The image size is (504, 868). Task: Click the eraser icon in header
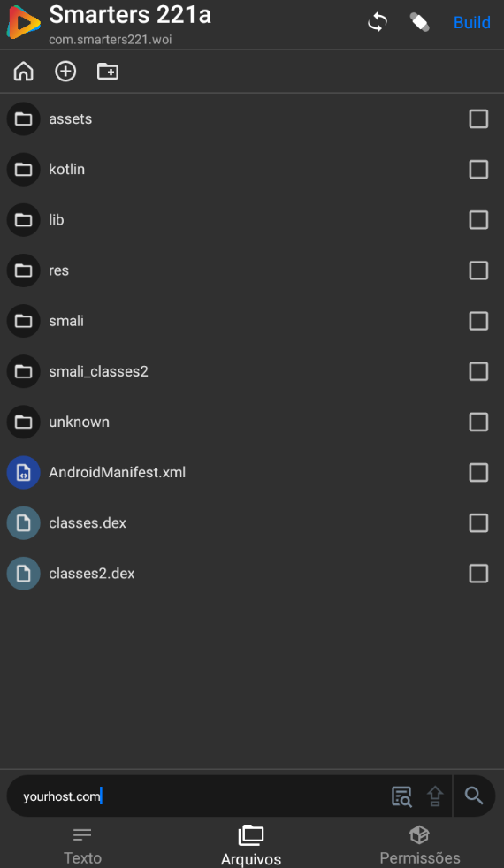click(x=419, y=23)
